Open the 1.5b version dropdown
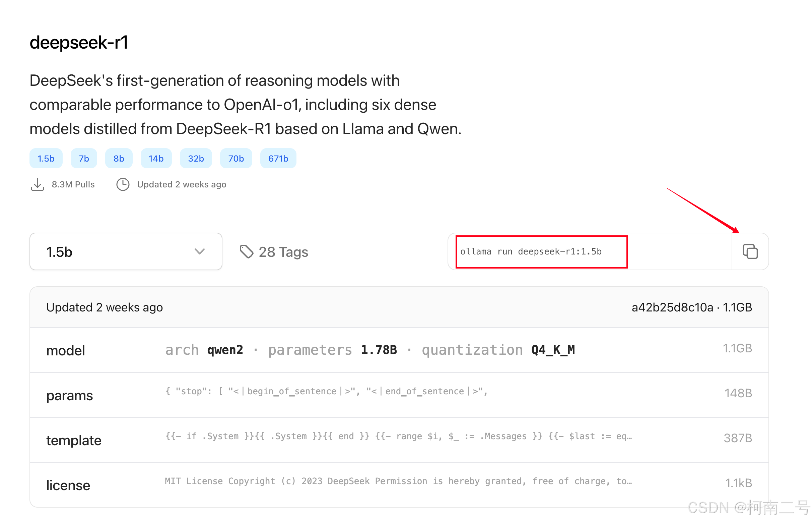This screenshot has height=521, width=812. [125, 252]
